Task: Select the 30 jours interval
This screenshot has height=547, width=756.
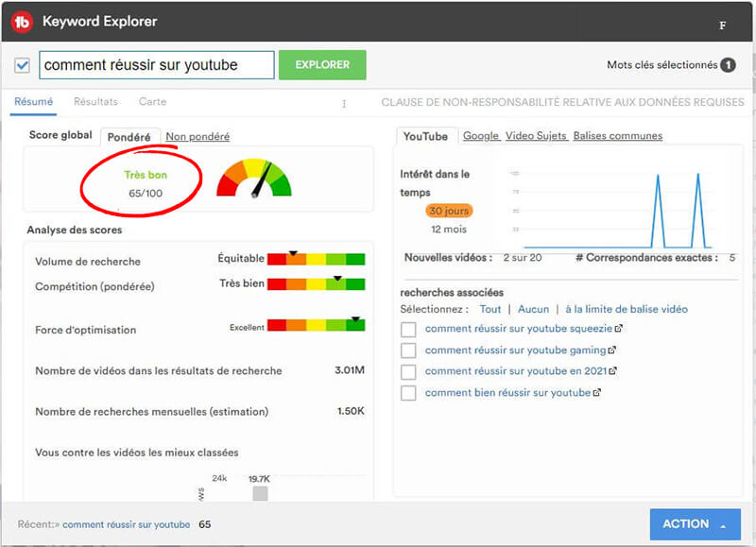Action: [x=449, y=211]
